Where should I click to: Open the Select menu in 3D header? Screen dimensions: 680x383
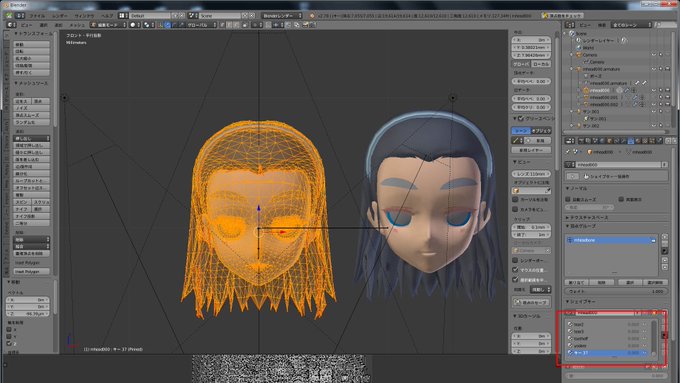coord(43,25)
